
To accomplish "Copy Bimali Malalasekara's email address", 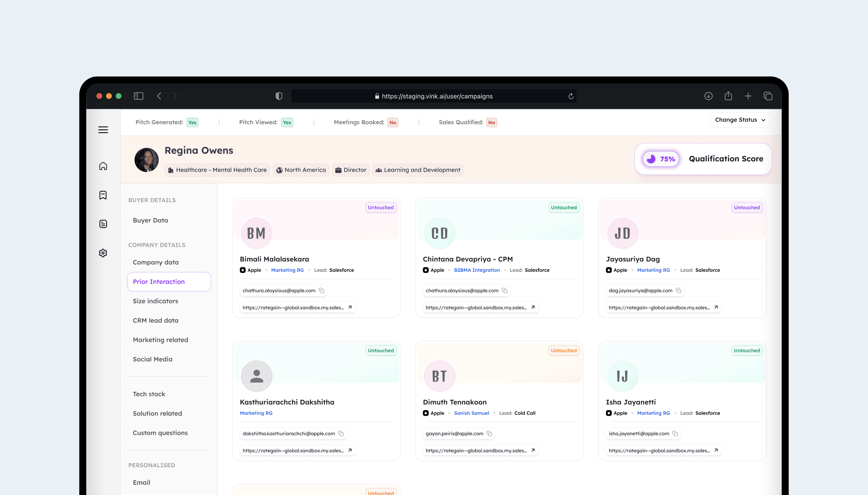I will pos(322,291).
